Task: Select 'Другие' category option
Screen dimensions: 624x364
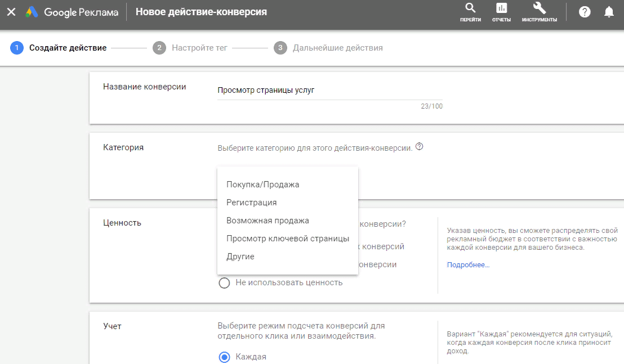Action: point(240,257)
